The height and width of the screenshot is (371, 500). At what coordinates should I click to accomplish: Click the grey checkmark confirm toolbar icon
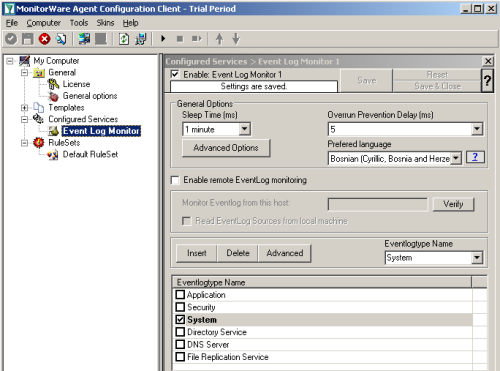point(11,39)
